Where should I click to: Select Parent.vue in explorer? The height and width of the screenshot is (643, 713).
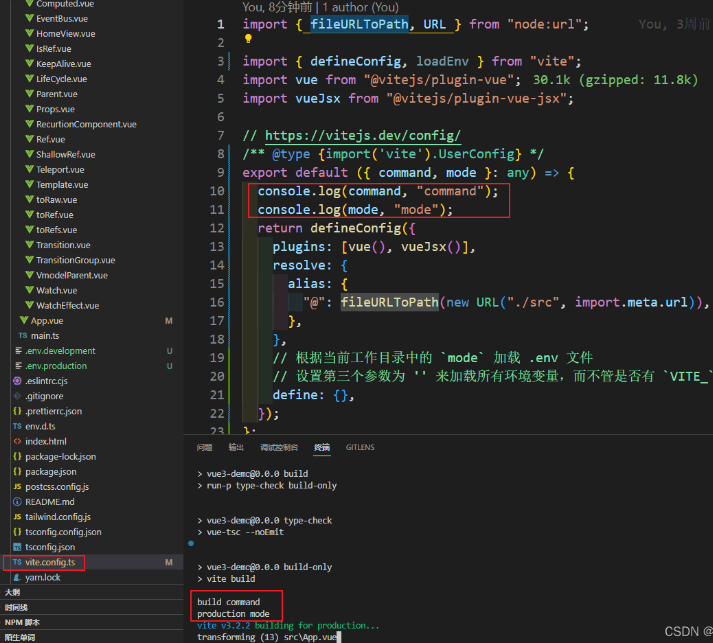click(x=57, y=94)
